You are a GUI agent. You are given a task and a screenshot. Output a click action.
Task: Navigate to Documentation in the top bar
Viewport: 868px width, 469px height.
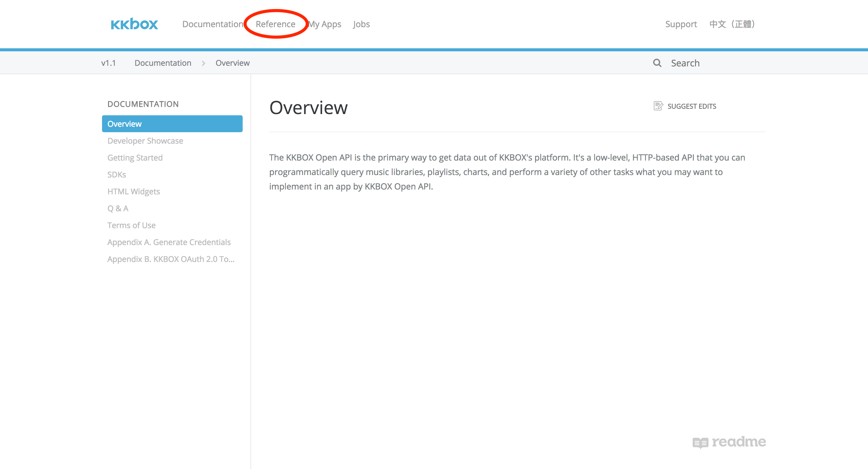[x=213, y=24]
